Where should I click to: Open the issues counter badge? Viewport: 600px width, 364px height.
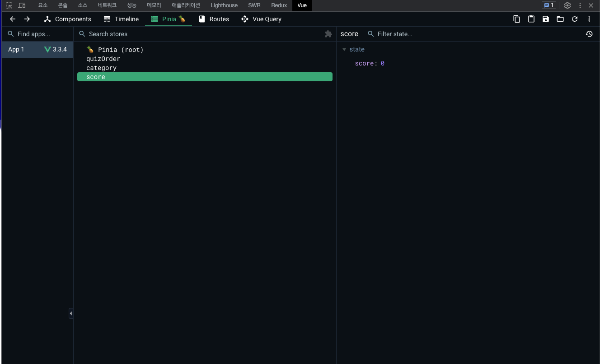(x=549, y=5)
